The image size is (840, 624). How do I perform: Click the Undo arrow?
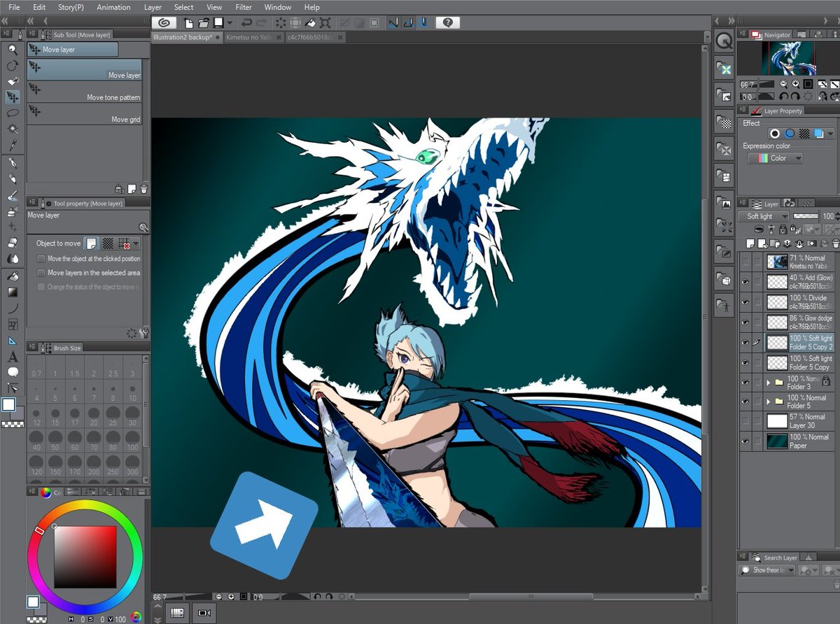(246, 22)
